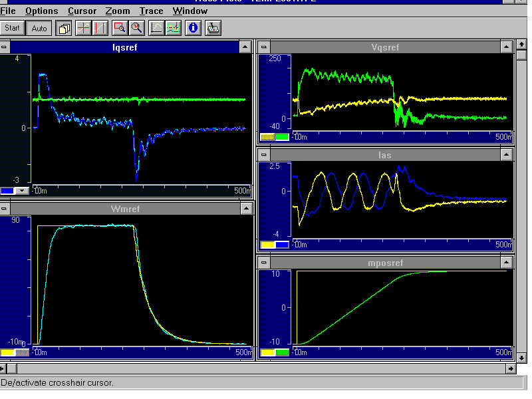The height and width of the screenshot is (399, 532).
Task: Select the zoom rectangle area tool
Action: tap(120, 28)
